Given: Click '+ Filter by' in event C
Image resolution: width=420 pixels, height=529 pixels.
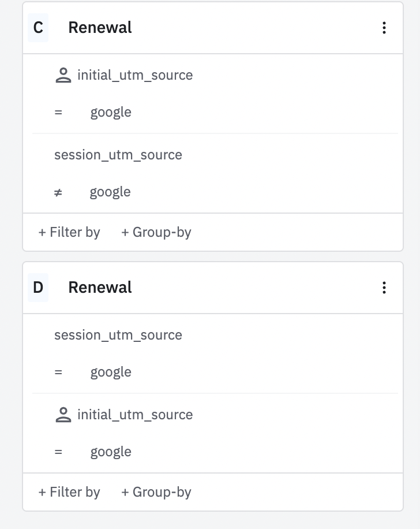Looking at the screenshot, I should [x=69, y=232].
